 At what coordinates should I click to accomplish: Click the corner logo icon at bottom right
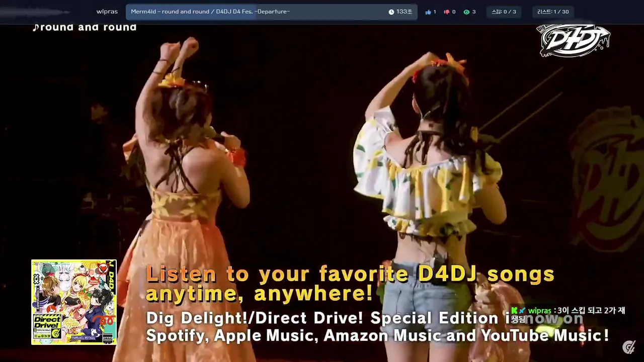click(x=628, y=347)
